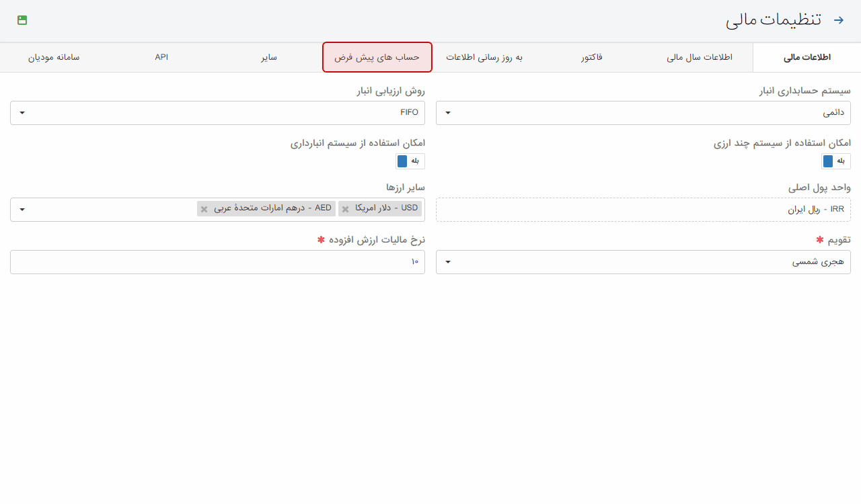Open the سیستم حسابداری انبار dropdown
The width and height of the screenshot is (861, 504).
pos(643,113)
